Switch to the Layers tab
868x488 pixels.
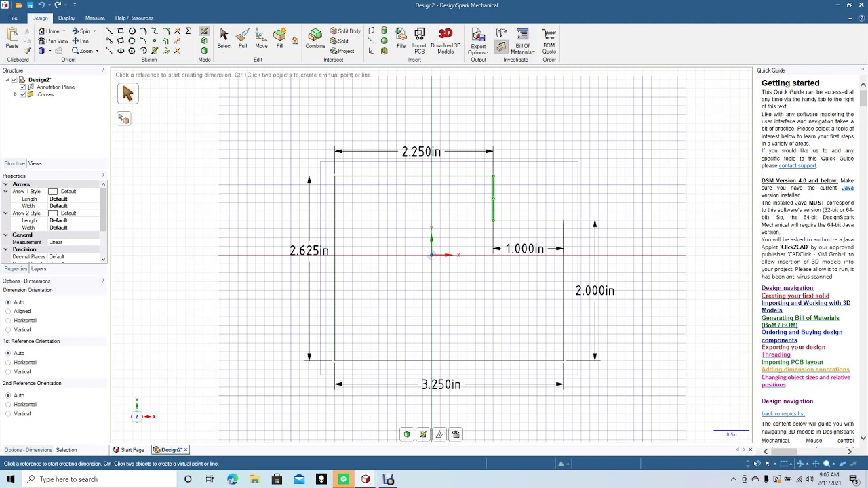point(39,269)
